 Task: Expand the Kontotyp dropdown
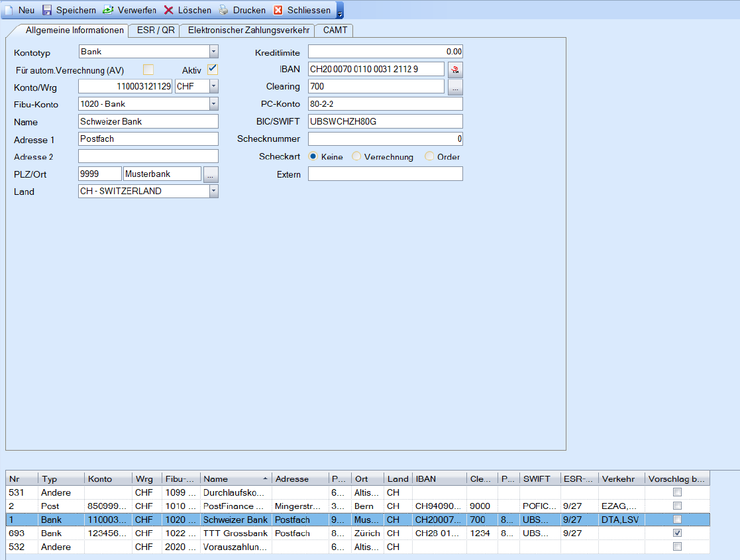[213, 52]
